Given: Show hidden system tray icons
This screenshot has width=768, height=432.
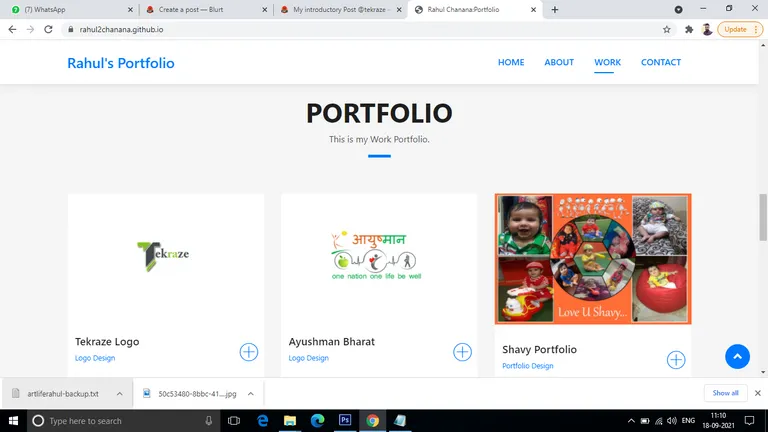Looking at the screenshot, I should pos(631,421).
